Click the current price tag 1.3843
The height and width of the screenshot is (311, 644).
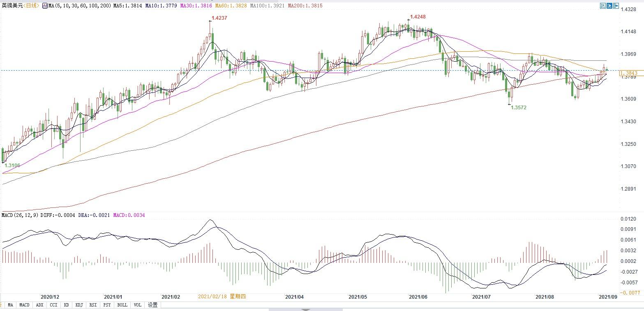(x=628, y=73)
